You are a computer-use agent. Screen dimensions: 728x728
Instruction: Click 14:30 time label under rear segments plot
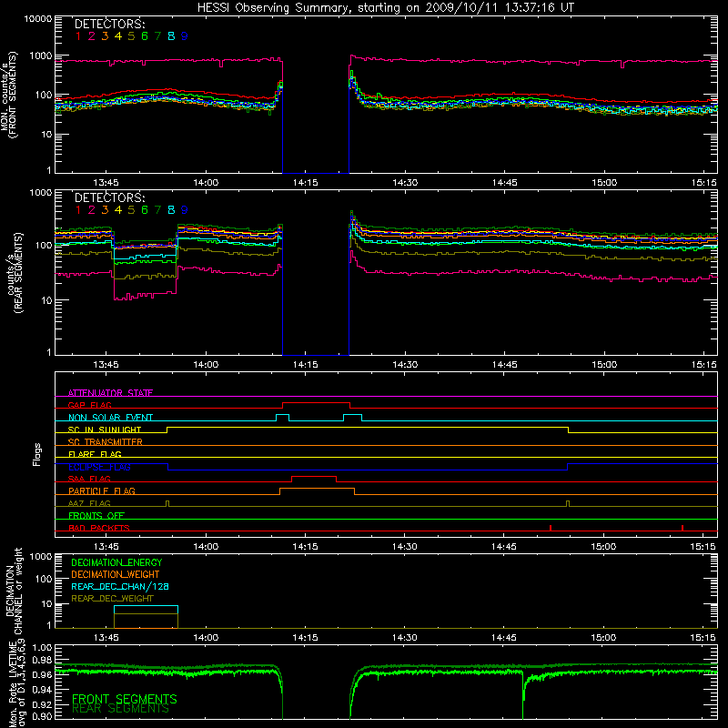pos(405,365)
